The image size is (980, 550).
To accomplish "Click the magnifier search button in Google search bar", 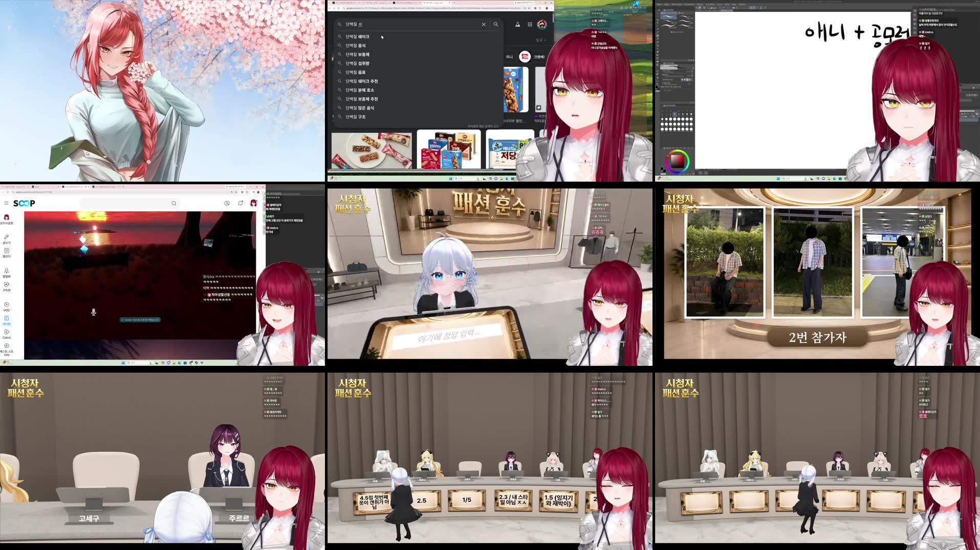I will pyautogui.click(x=496, y=25).
